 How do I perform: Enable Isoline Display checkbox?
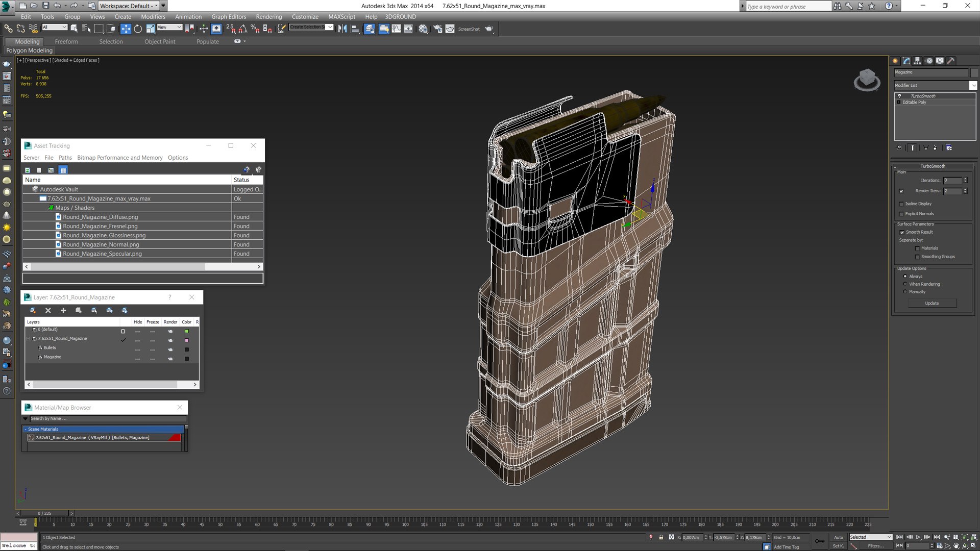pyautogui.click(x=901, y=204)
